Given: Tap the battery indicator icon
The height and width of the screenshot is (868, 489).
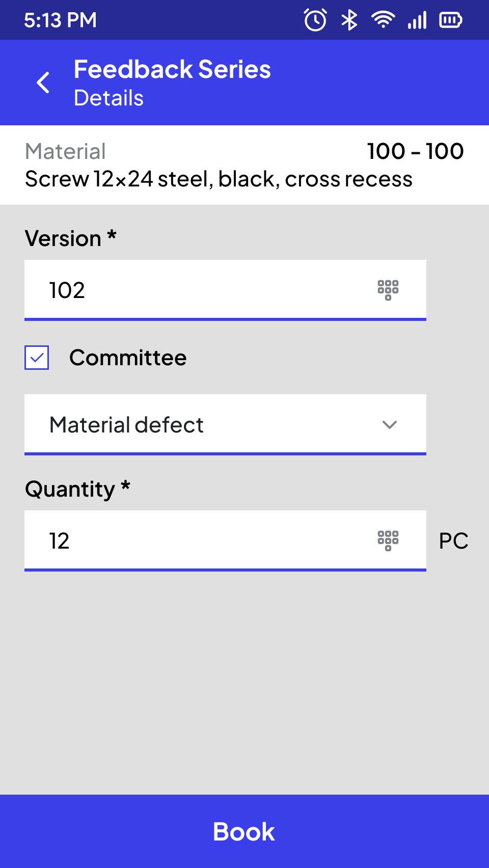Looking at the screenshot, I should pos(451,20).
